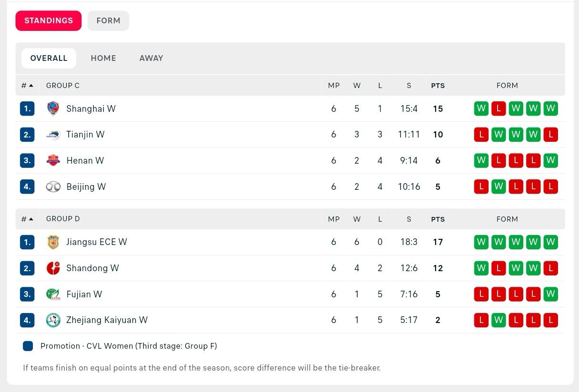This screenshot has width=579, height=392.
Task: Select the Overall standings filter
Action: pos(49,58)
